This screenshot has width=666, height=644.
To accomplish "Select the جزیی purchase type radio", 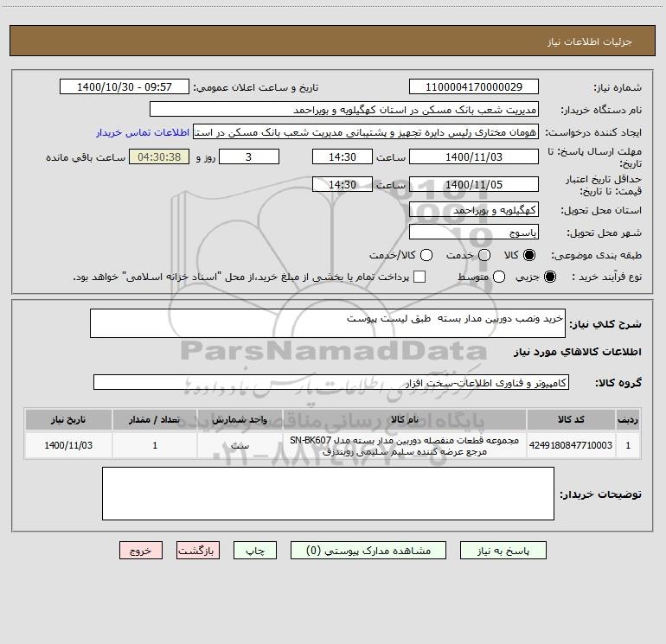I will (549, 277).
